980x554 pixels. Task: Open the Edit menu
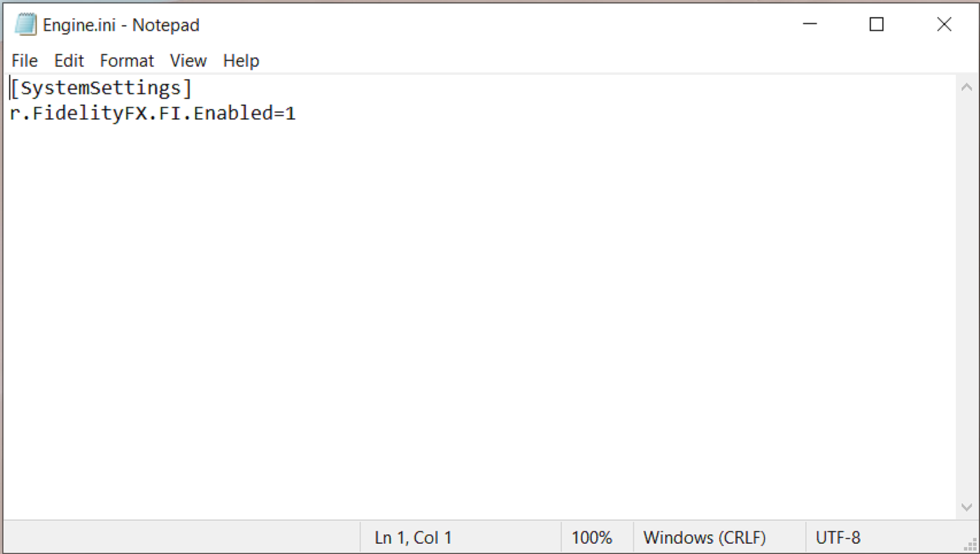coord(69,61)
